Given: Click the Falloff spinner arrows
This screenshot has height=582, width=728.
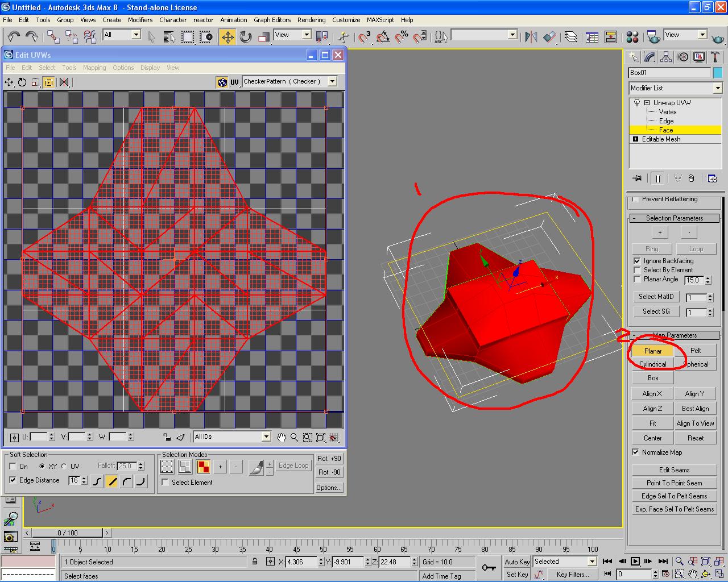Looking at the screenshot, I should (141, 466).
